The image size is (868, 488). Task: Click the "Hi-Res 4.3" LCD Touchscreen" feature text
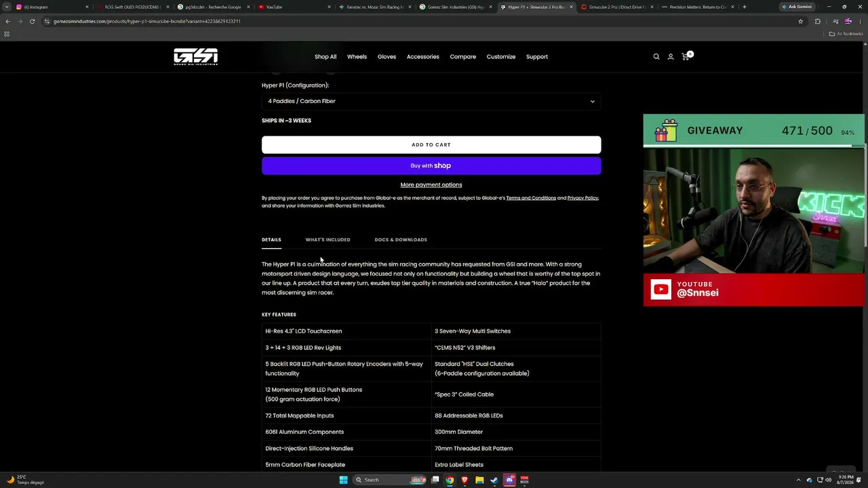(304, 331)
